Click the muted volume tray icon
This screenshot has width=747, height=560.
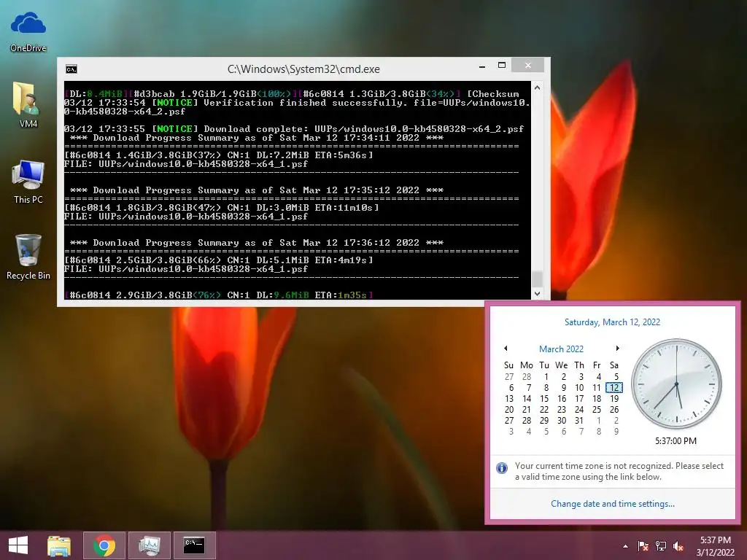click(678, 546)
